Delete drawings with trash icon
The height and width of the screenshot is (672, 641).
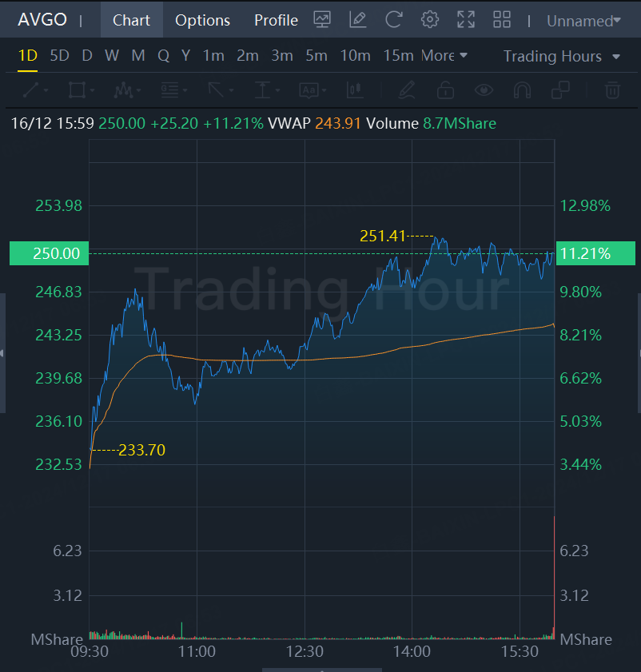pyautogui.click(x=612, y=90)
